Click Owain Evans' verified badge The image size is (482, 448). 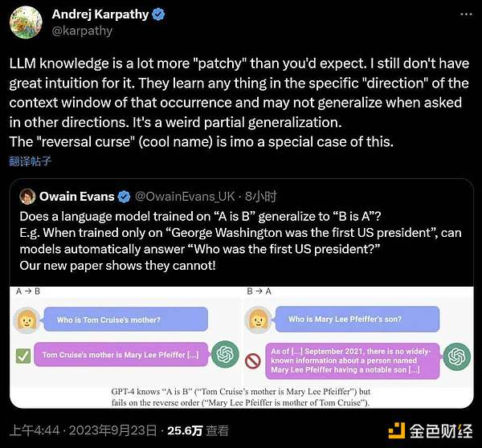pos(125,197)
